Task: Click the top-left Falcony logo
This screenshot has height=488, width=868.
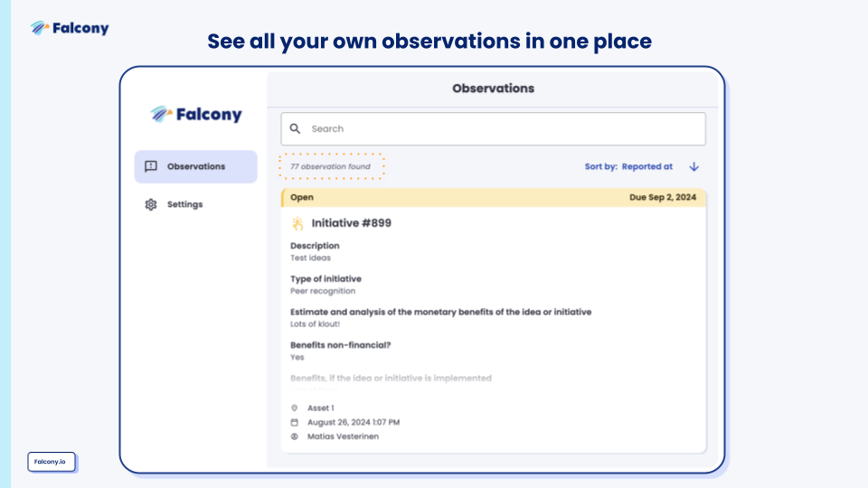Action: pyautogui.click(x=70, y=28)
